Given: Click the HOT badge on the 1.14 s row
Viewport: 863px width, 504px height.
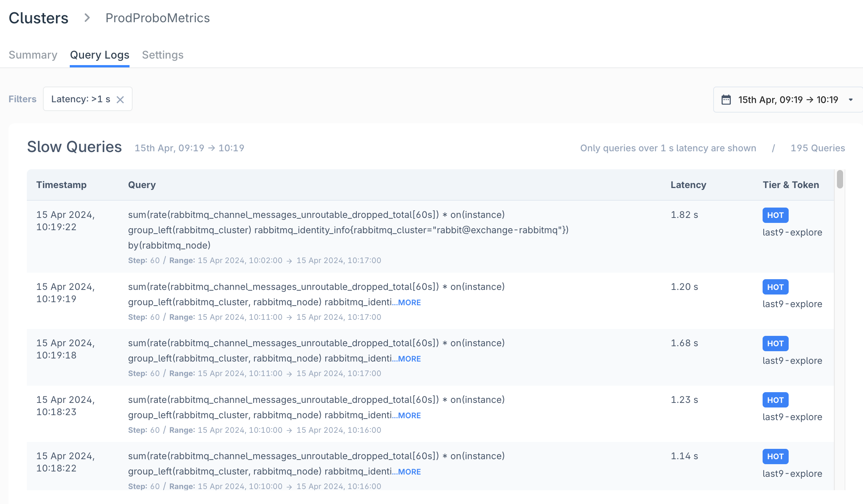Looking at the screenshot, I should 775,457.
